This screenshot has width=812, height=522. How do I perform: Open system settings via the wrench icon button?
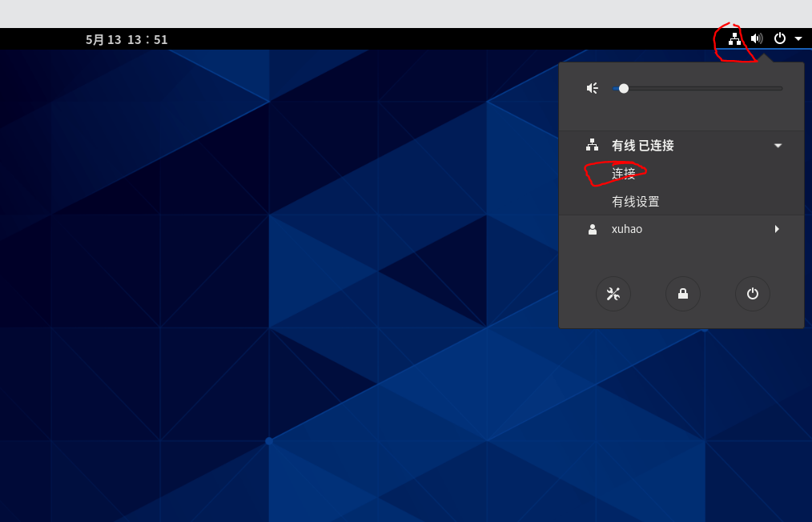pos(613,294)
